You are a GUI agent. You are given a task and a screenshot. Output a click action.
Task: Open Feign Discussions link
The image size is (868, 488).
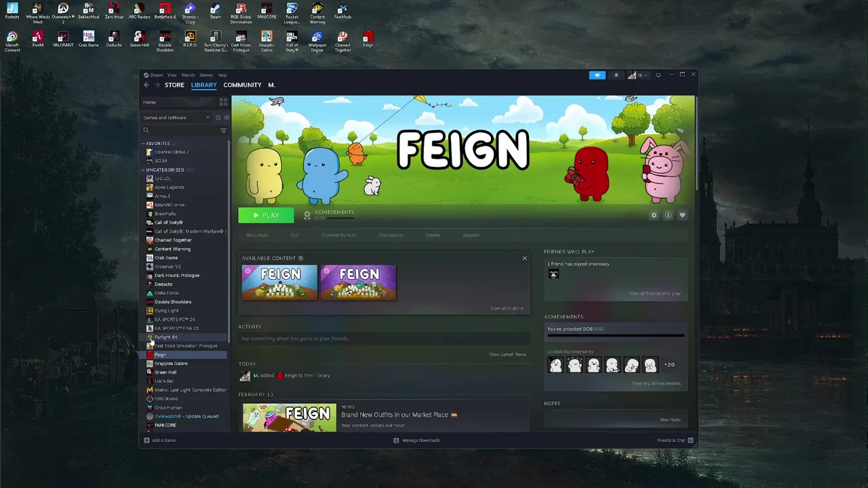click(x=391, y=235)
